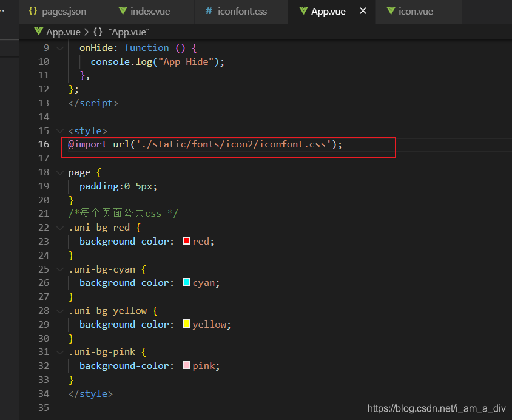Image resolution: width=512 pixels, height=420 pixels.
Task: Open the red color swatch picker
Action: (x=186, y=241)
